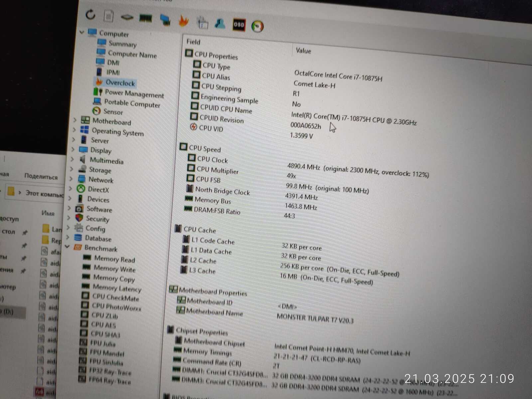This screenshot has height=399, width=532.
Task: Open the Memory Write benchmark
Action: coord(114,269)
